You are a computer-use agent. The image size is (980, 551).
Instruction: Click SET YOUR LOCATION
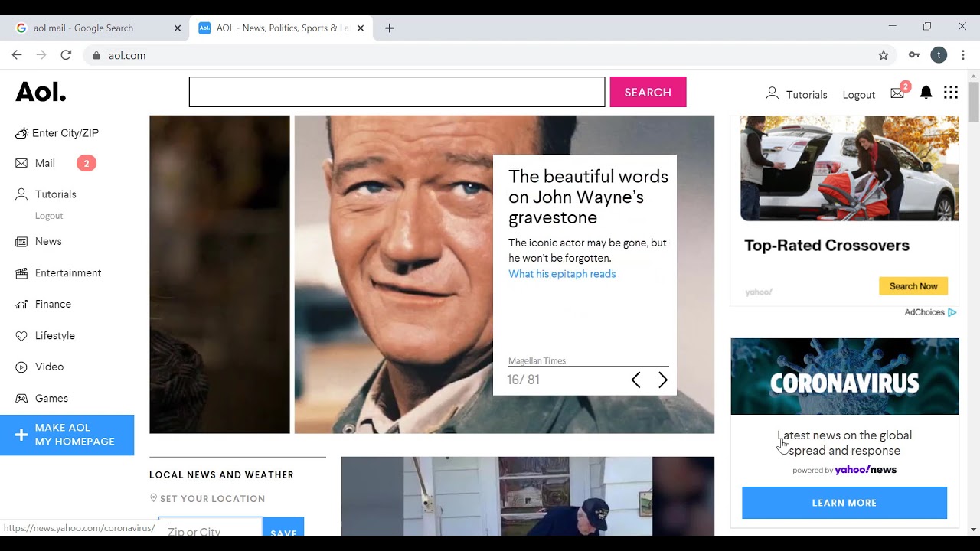pos(212,499)
